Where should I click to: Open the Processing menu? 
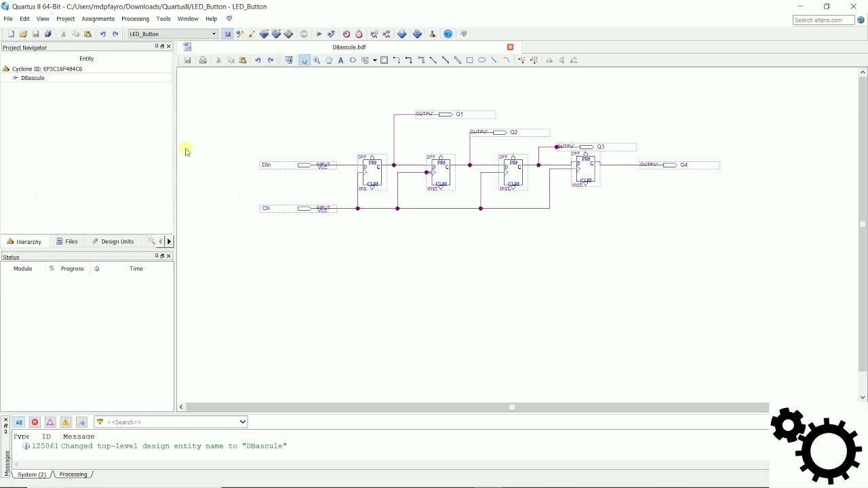(135, 19)
